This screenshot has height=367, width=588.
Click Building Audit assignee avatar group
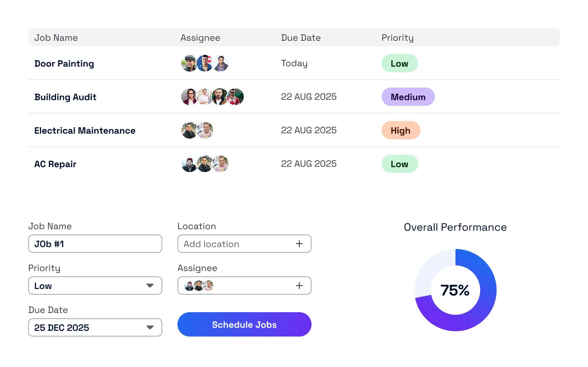pyautogui.click(x=212, y=97)
